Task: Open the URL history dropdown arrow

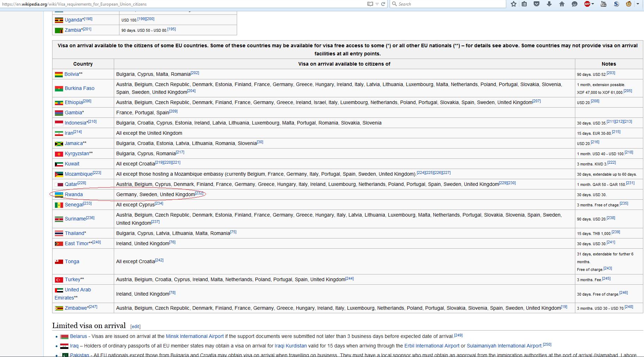Action: tap(377, 4)
